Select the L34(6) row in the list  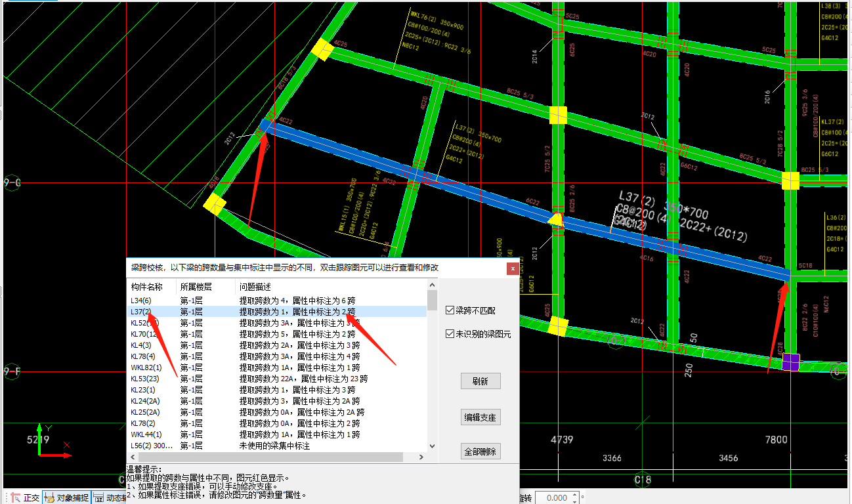click(276, 301)
